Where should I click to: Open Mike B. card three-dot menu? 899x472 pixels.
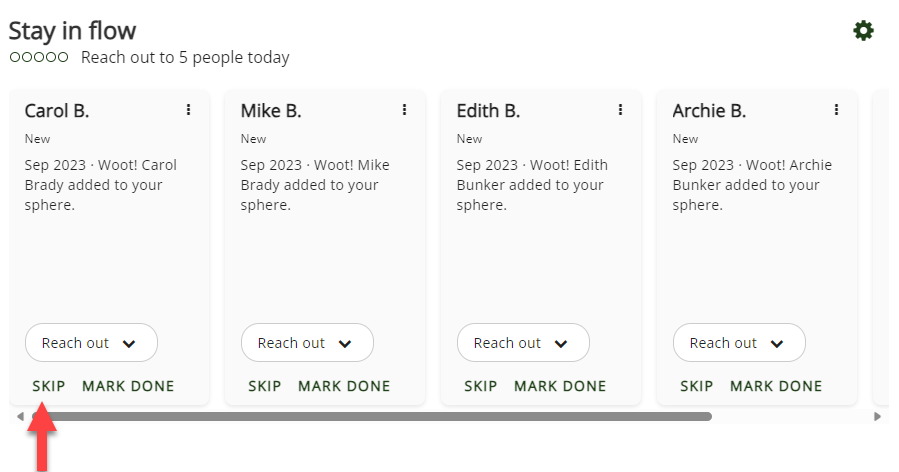(x=404, y=110)
